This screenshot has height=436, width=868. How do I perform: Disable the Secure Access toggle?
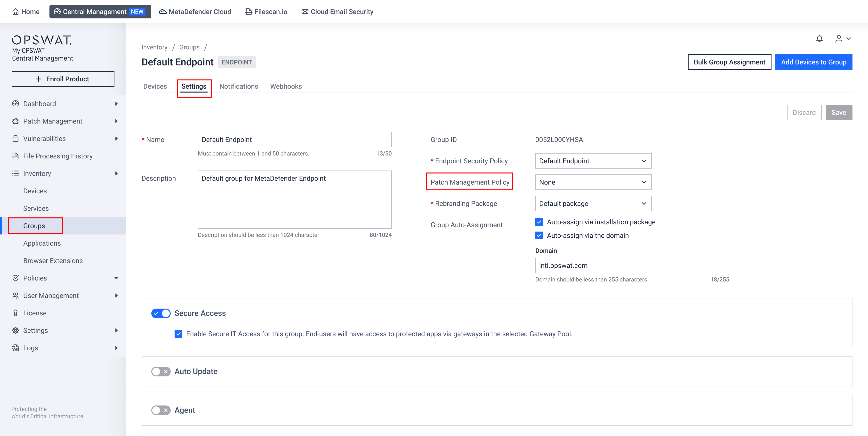click(161, 313)
